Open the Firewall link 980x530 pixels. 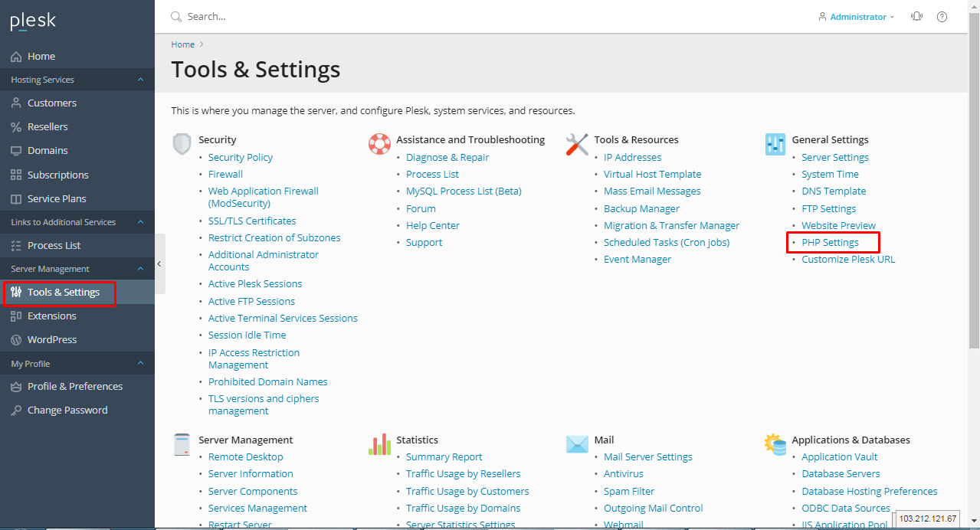point(225,175)
